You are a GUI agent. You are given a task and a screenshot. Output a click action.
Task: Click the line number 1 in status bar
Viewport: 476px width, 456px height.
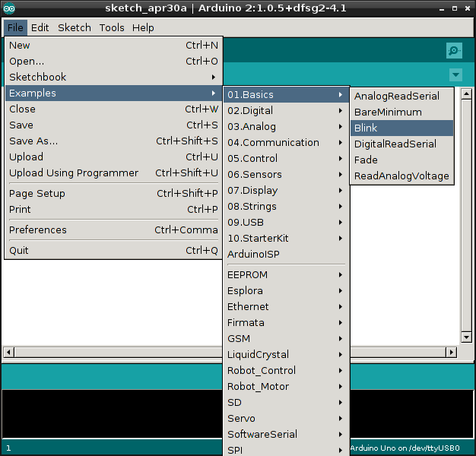pyautogui.click(x=8, y=448)
